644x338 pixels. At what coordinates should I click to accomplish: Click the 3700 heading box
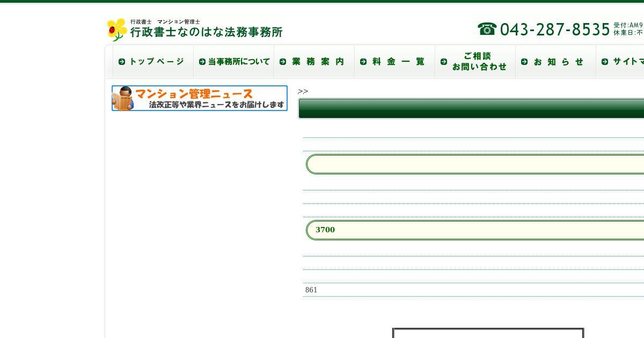coord(475,230)
